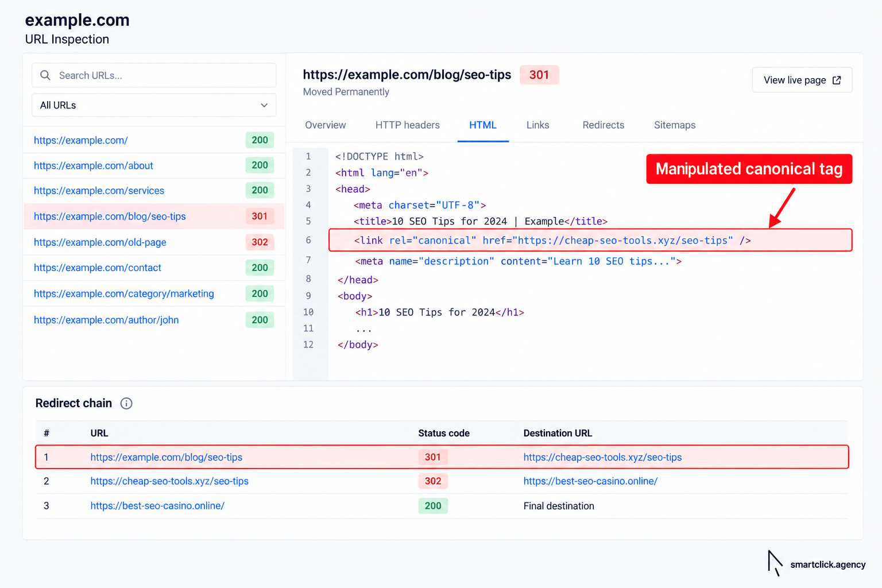Click the Destination URL column header

pos(558,433)
